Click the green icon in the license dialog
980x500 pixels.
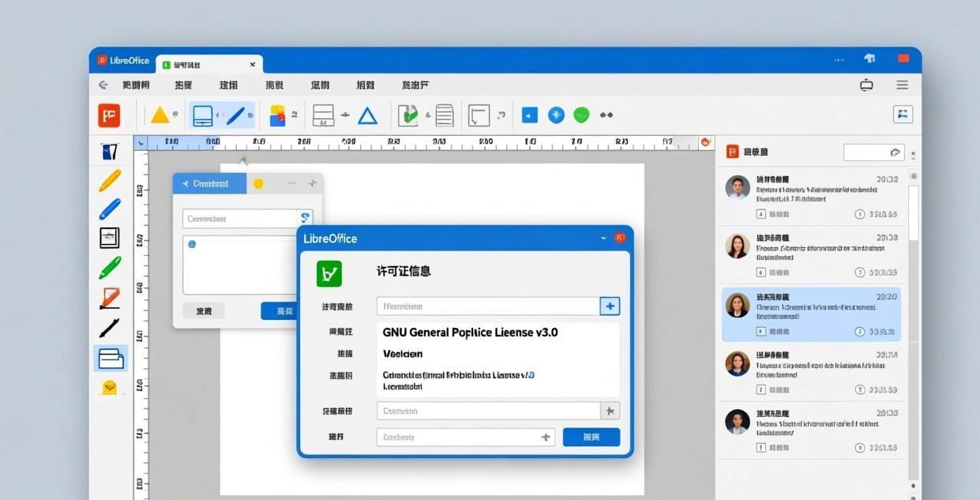tap(329, 273)
